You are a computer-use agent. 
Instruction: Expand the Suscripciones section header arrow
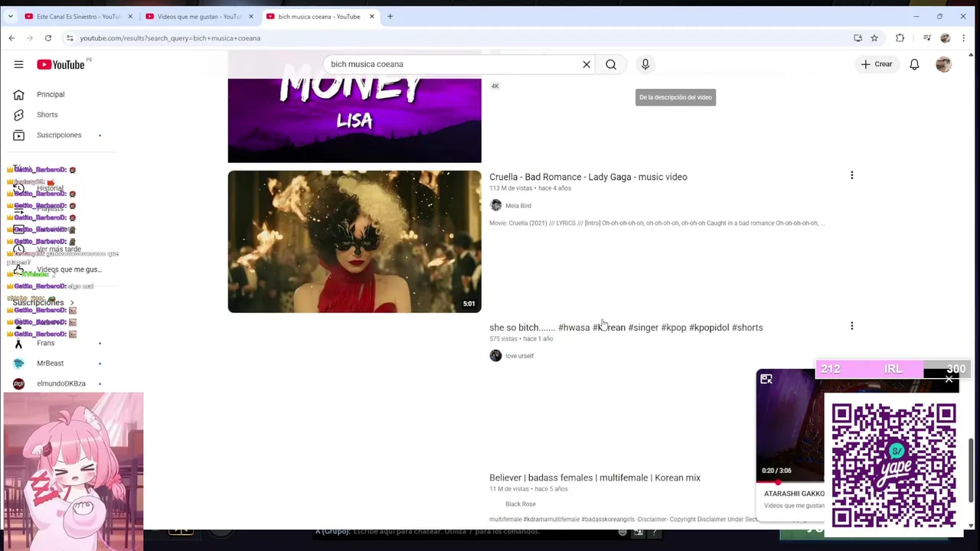pyautogui.click(x=72, y=303)
